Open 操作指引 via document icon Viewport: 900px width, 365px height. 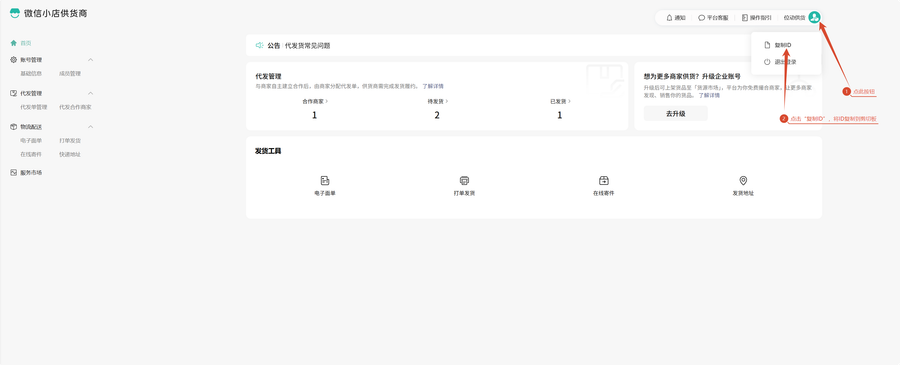coord(745,18)
